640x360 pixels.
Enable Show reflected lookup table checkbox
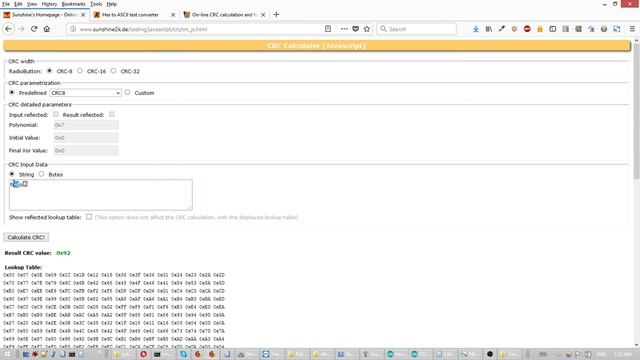pos(89,217)
